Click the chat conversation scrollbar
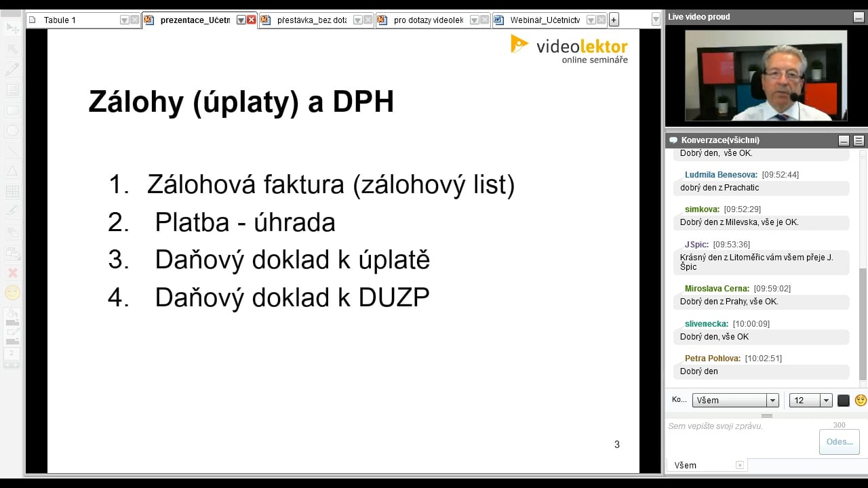Screen dimensions: 868x488 863,324
